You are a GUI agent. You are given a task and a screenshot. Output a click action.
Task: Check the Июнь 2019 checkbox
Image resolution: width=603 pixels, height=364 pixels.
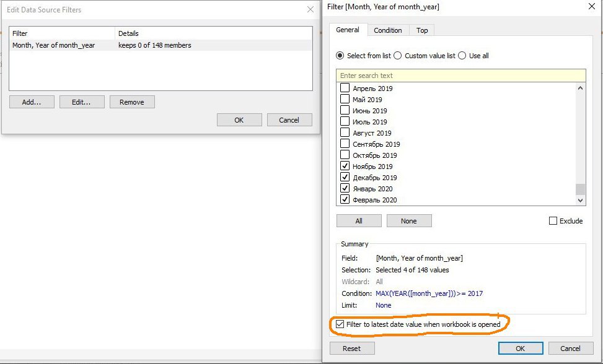pyautogui.click(x=345, y=111)
